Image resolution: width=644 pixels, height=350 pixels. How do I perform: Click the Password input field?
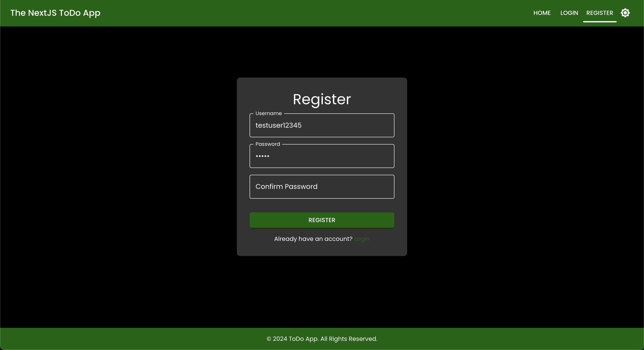pos(322,156)
